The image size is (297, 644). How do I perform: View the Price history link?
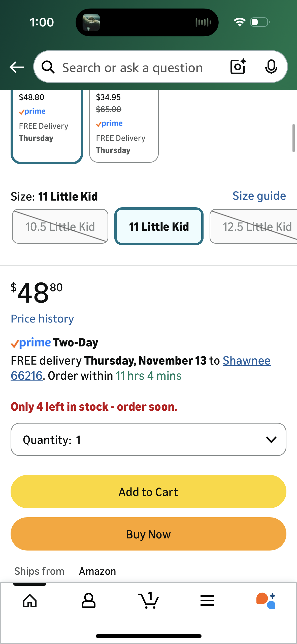tap(42, 319)
